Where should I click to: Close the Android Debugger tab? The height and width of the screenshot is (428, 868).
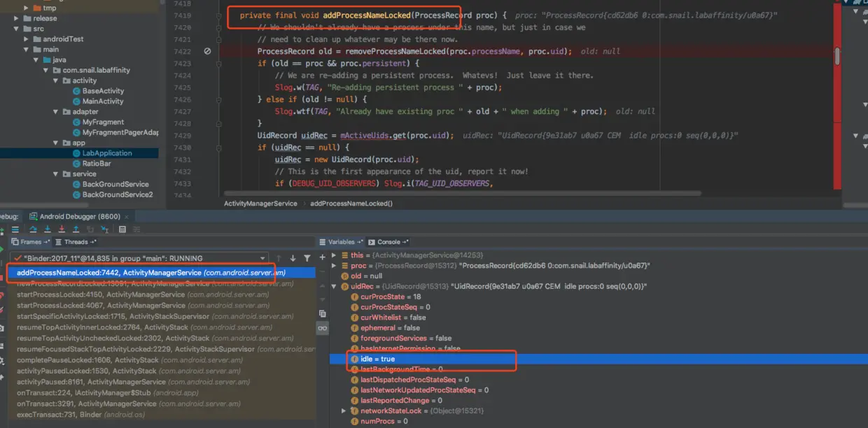click(128, 217)
